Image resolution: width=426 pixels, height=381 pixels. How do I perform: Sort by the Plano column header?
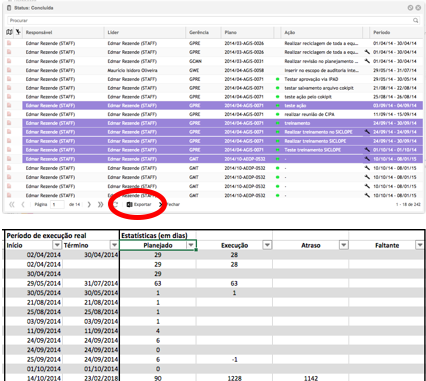coord(230,32)
